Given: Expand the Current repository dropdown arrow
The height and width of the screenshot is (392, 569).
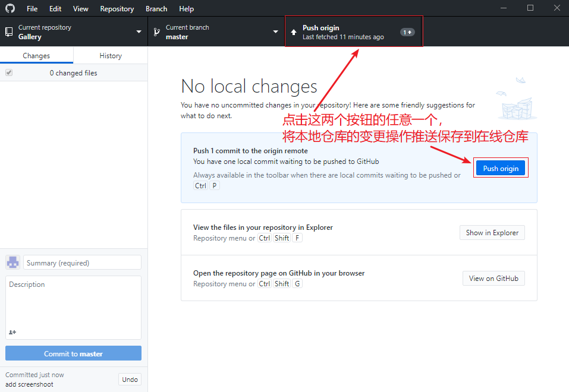Looking at the screenshot, I should [x=139, y=32].
